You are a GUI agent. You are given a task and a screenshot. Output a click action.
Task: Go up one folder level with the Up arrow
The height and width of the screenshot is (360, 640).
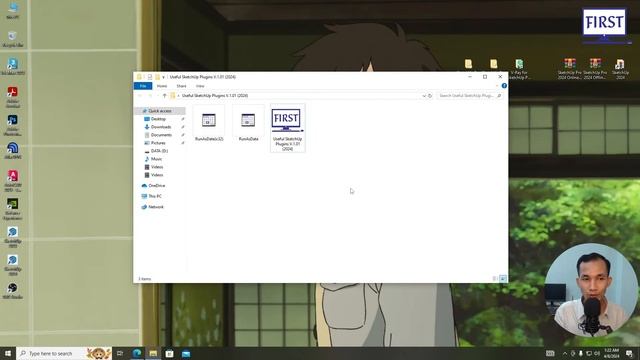tap(164, 96)
